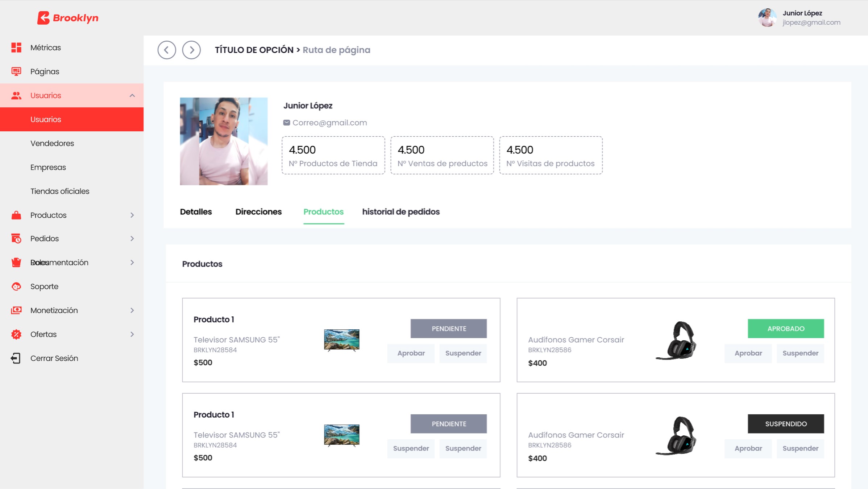
Task: Click the Usuarios people icon
Action: [x=16, y=95]
